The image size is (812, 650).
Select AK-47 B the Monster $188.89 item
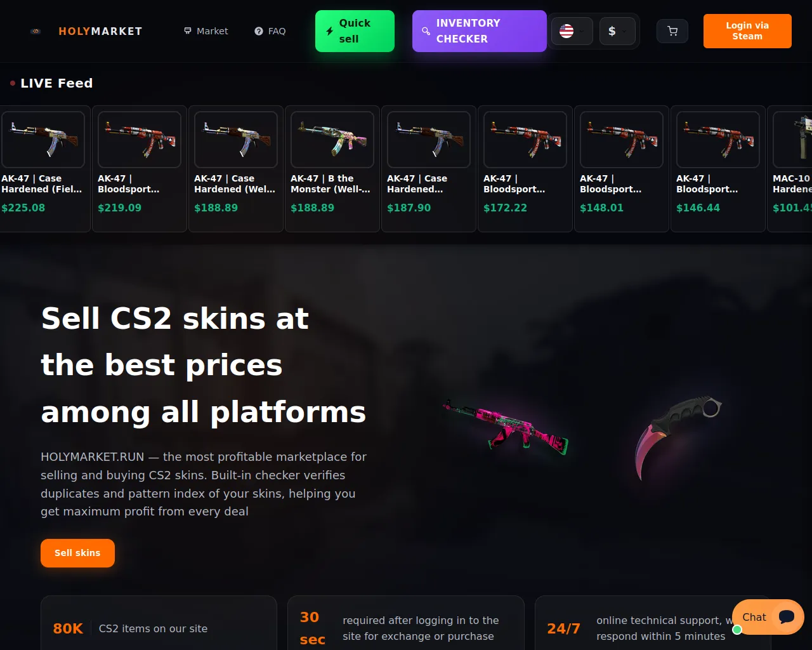[332, 169]
